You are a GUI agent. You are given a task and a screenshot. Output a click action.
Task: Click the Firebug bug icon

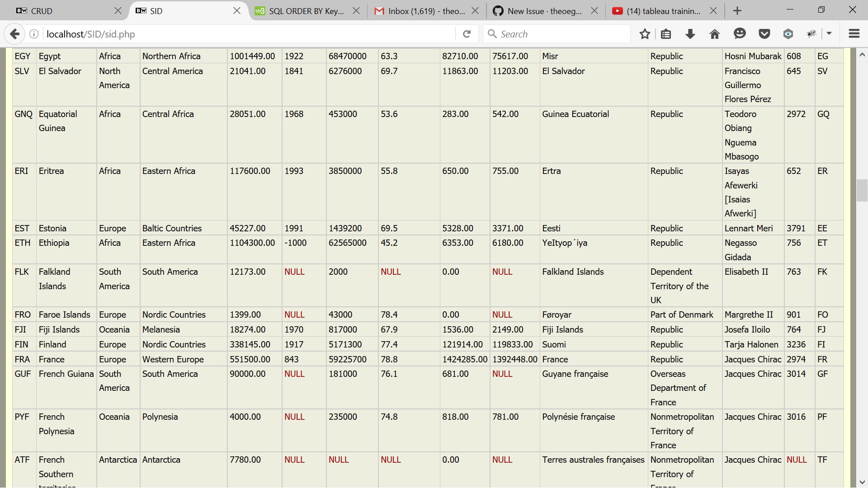pos(812,34)
